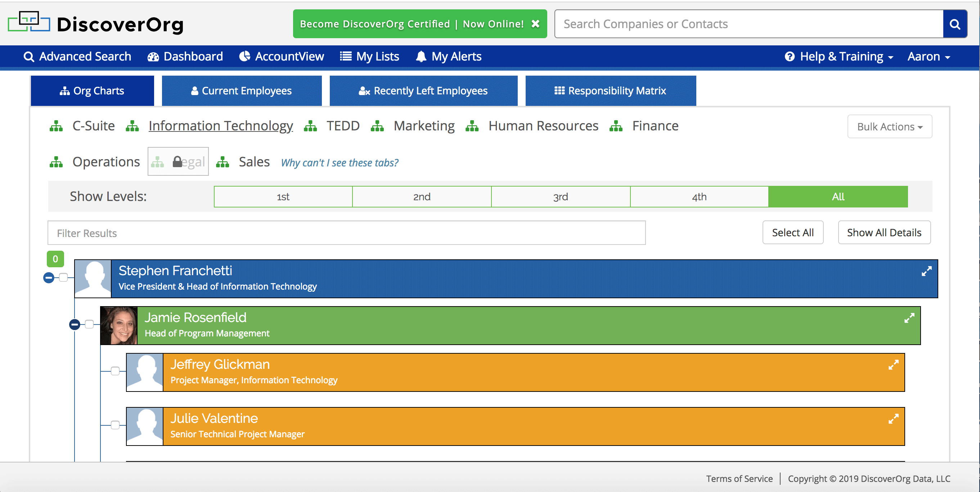Select the Operations department
This screenshot has height=492, width=980.
106,162
